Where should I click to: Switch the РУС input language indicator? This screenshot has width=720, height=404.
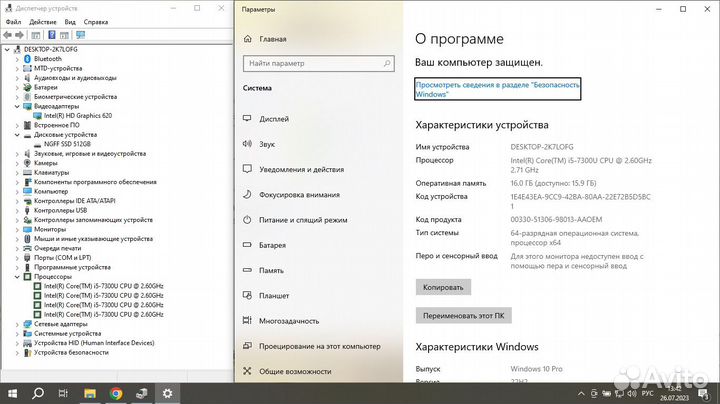click(x=647, y=393)
